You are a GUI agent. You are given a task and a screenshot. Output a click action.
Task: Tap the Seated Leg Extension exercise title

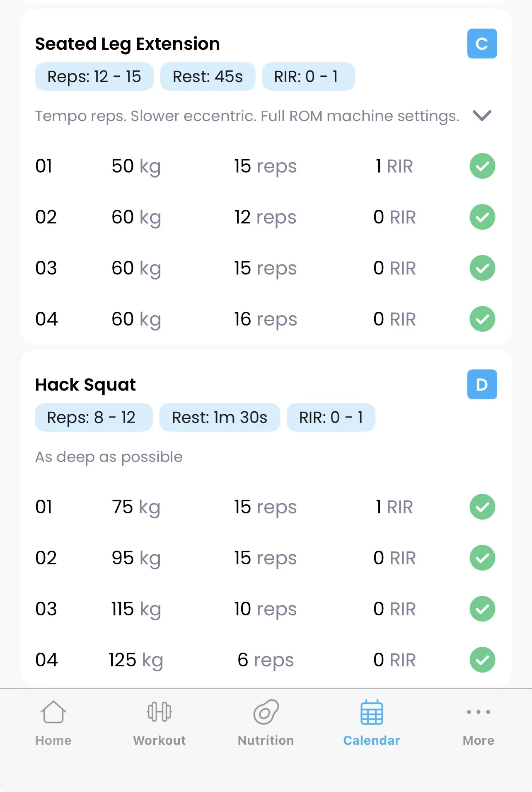click(127, 44)
